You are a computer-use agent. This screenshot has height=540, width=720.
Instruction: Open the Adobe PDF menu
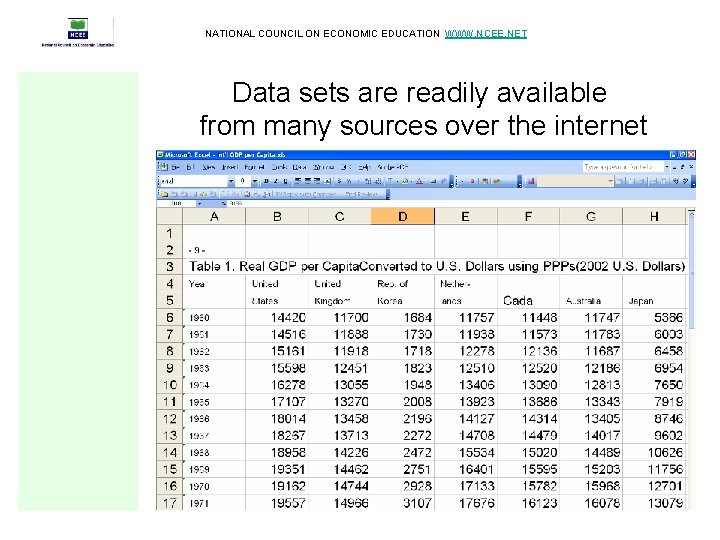[393, 168]
